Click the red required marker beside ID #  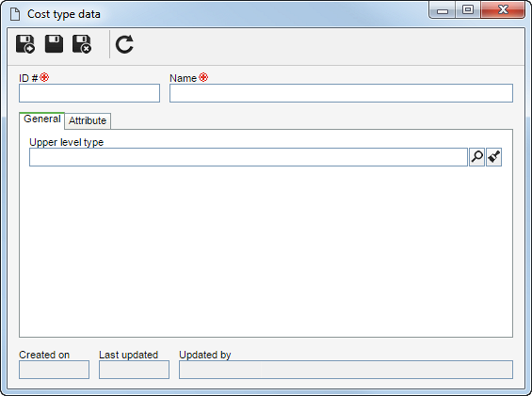point(44,77)
